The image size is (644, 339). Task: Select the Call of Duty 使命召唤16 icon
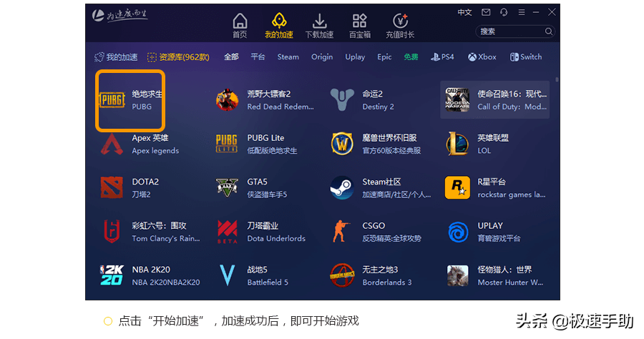[x=457, y=99]
